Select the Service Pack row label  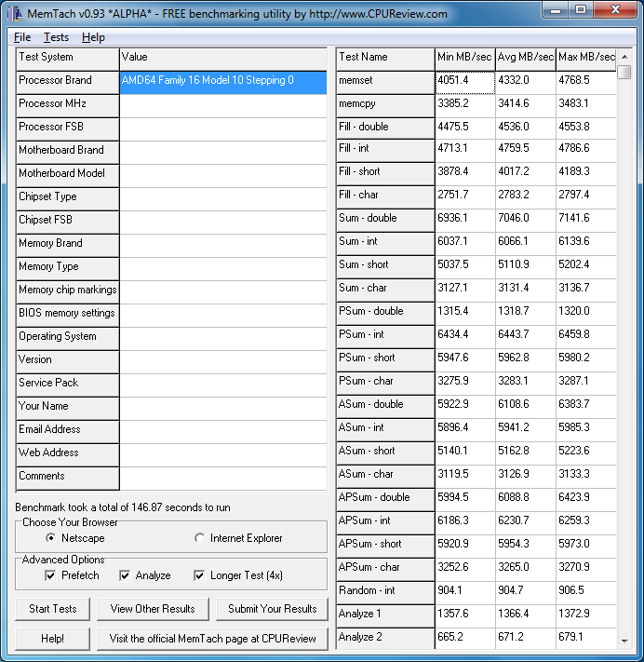tap(68, 385)
